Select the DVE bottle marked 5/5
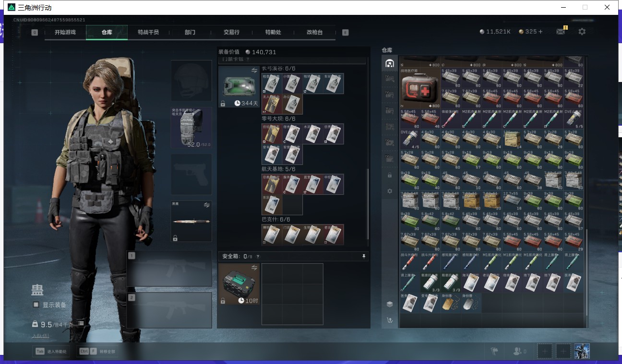This screenshot has height=364, width=622. point(574,118)
